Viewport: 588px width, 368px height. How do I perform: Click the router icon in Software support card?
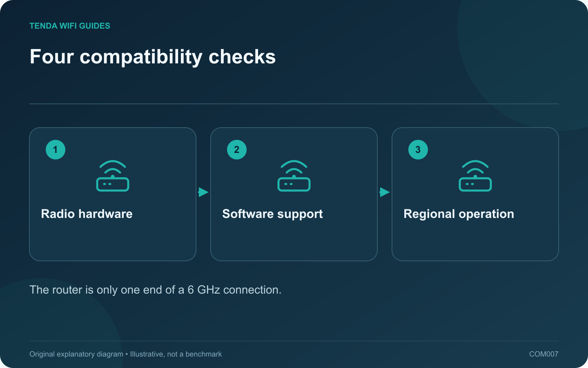[x=294, y=176]
